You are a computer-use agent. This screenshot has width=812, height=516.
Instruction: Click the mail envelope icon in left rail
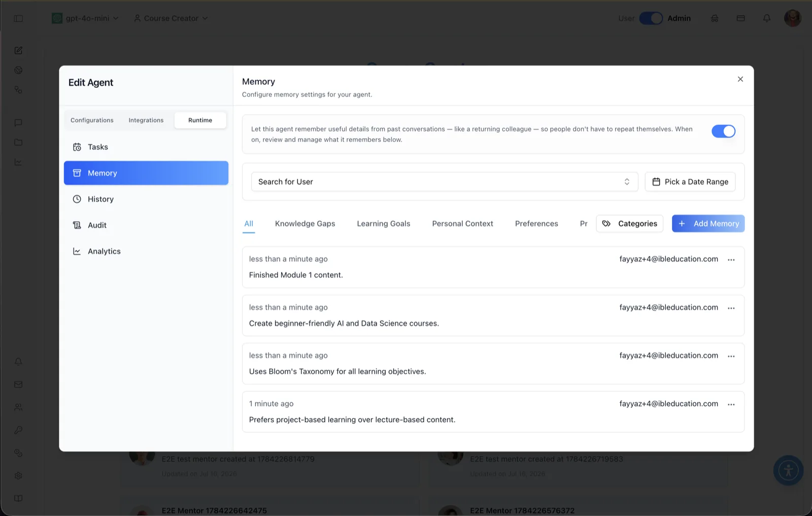[18, 384]
